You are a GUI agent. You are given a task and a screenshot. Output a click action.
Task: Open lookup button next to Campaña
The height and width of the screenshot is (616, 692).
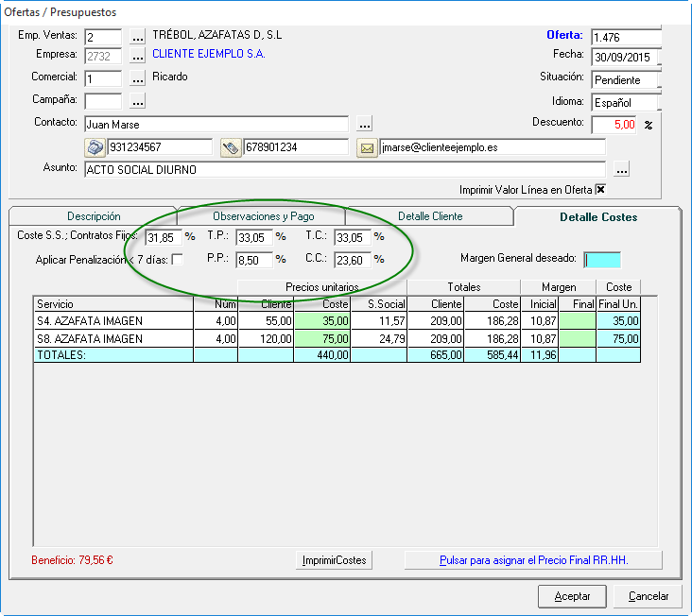click(x=138, y=101)
